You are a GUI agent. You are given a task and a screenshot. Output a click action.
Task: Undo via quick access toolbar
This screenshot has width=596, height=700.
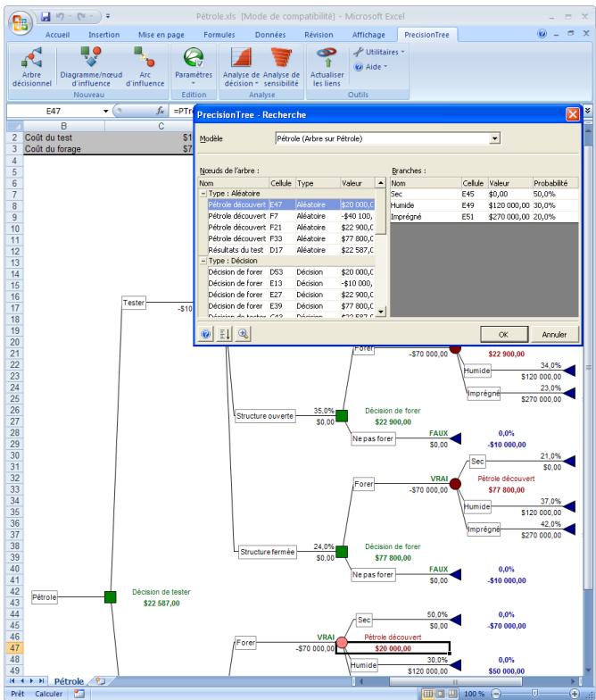[x=61, y=16]
